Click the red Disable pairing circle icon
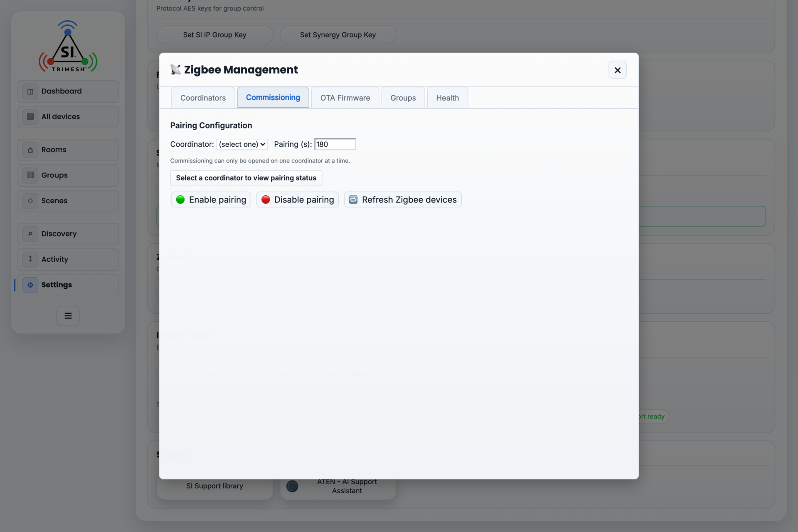 tap(266, 199)
